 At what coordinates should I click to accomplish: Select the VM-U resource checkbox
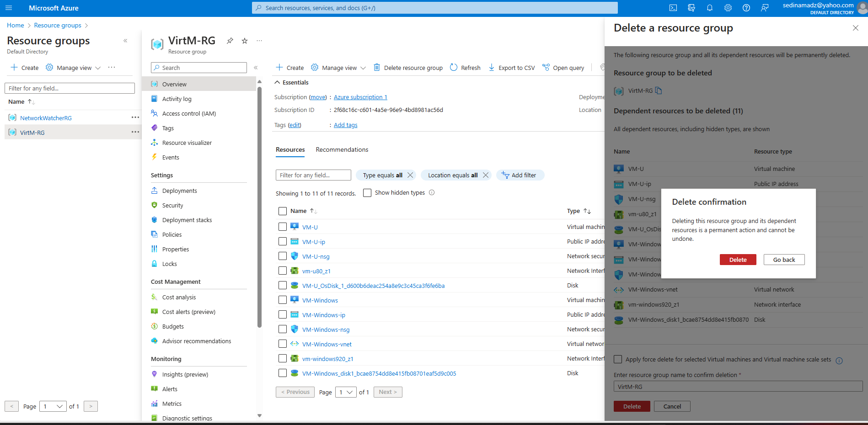(x=282, y=226)
